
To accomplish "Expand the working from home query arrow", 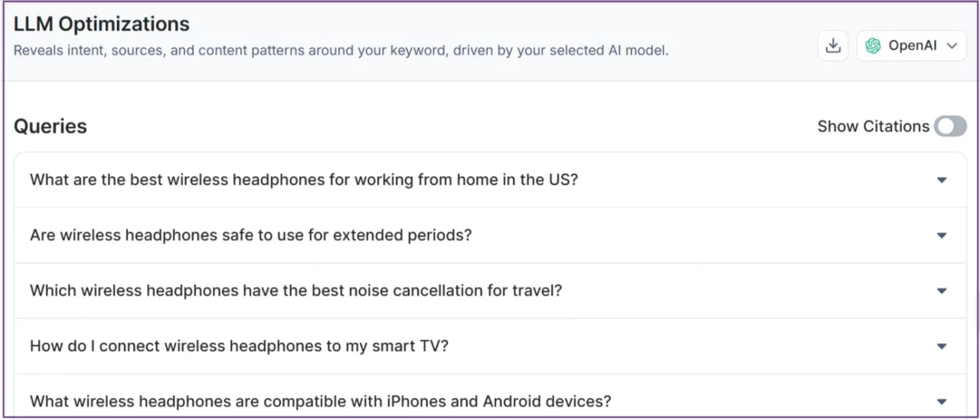I will (942, 180).
